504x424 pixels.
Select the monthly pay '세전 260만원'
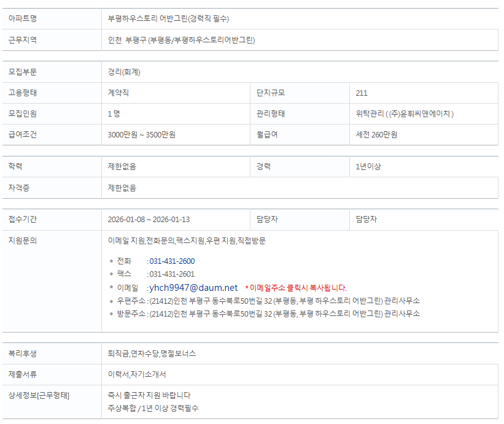tap(376, 134)
